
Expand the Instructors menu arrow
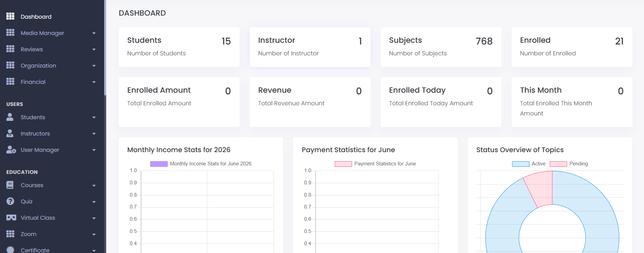tap(94, 134)
